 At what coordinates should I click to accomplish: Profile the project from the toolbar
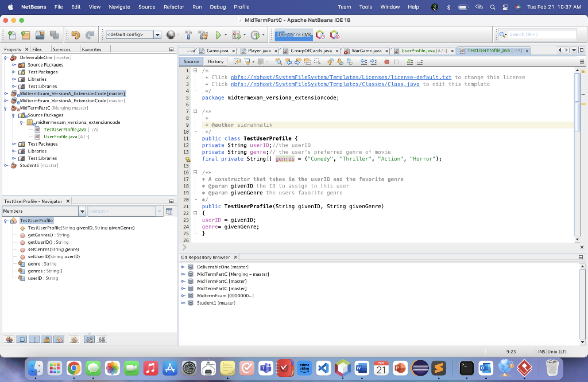coord(255,35)
